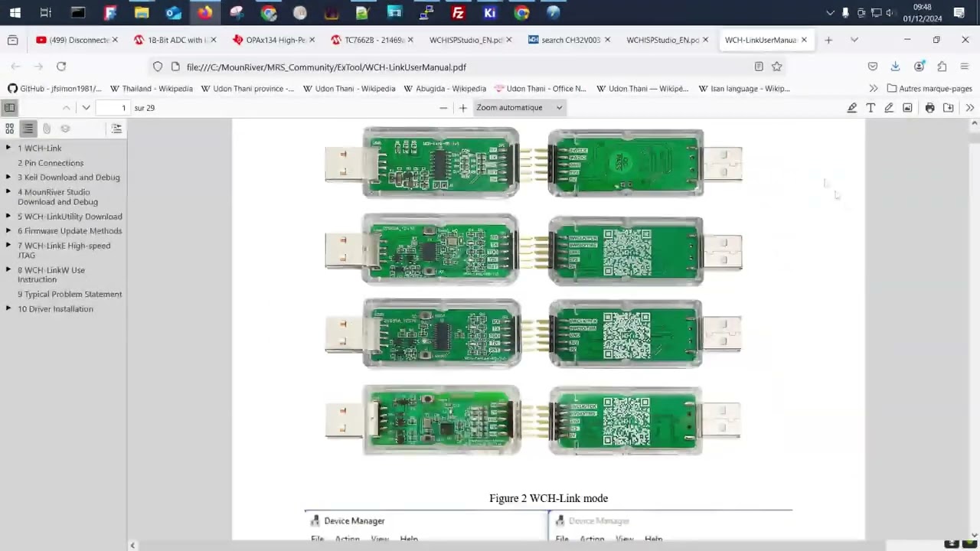The width and height of the screenshot is (980, 551).
Task: Open 'Udon Thani province' bookmark
Action: point(247,89)
